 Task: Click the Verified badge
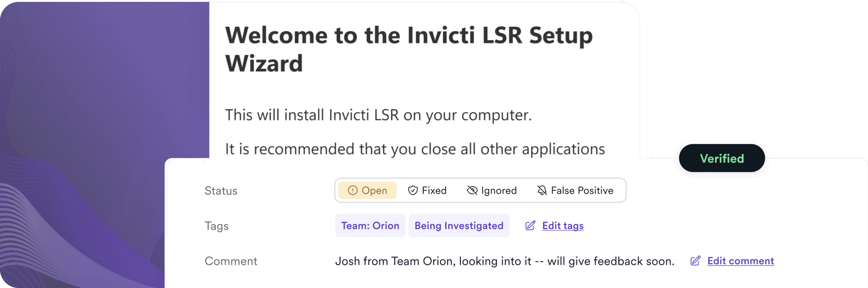point(722,158)
